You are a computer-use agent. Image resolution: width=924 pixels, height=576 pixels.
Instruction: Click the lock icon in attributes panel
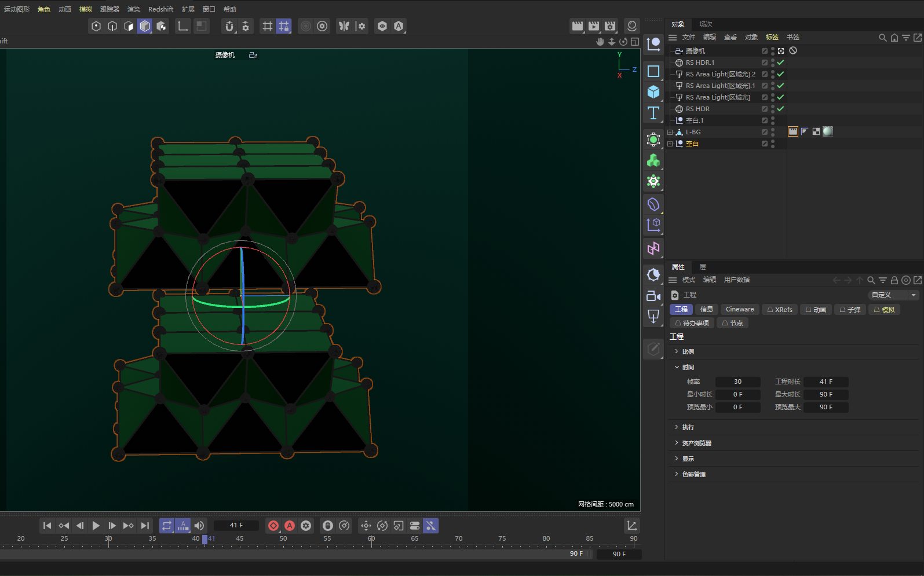click(x=894, y=280)
